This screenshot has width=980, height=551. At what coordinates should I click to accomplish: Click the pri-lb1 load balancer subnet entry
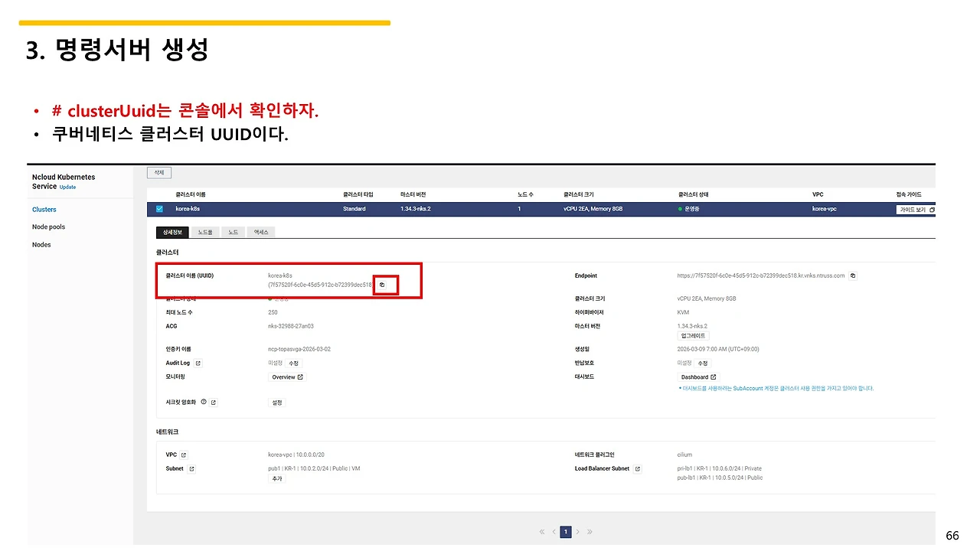(720, 468)
